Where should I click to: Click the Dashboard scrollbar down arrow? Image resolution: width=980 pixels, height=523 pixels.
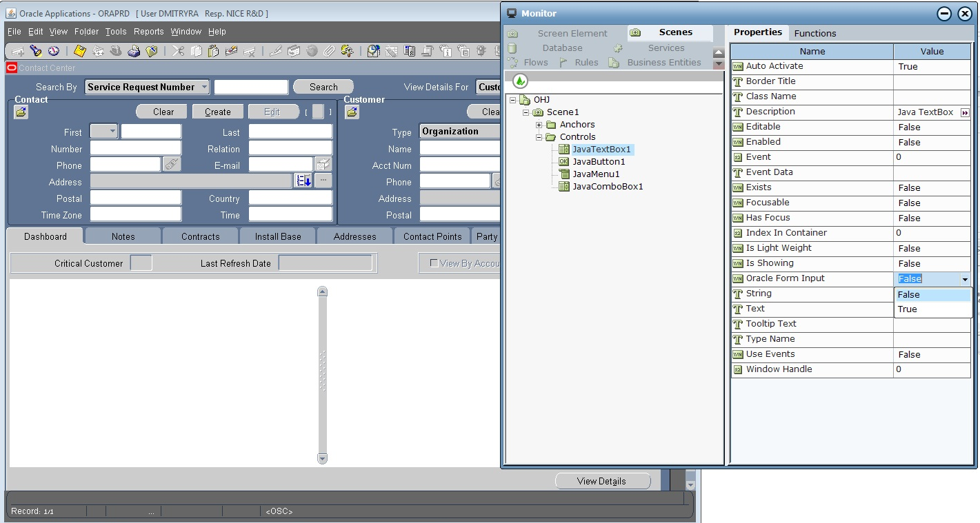322,458
